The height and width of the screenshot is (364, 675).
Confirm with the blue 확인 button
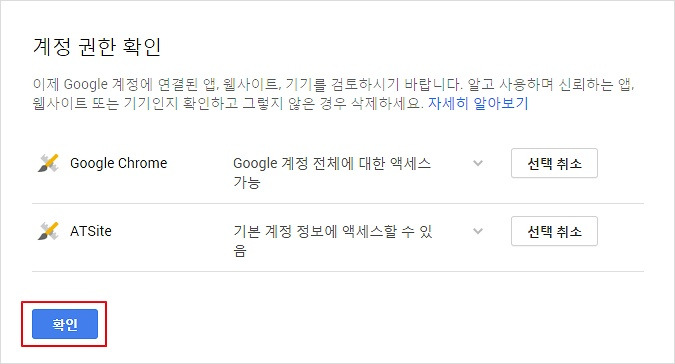pos(65,324)
